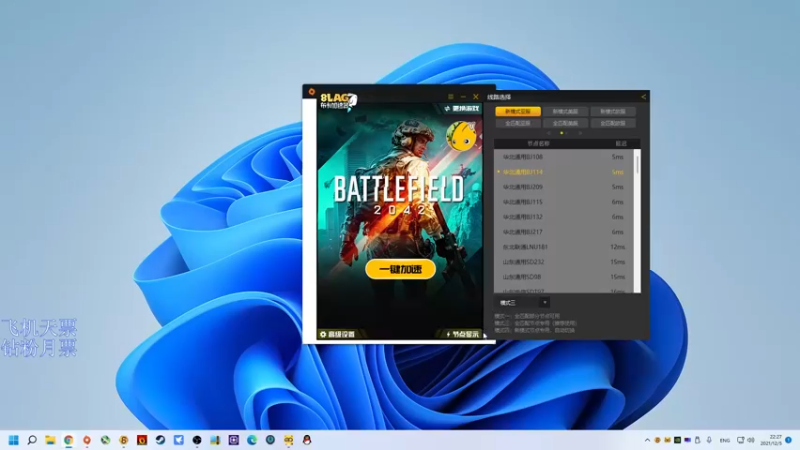Select node 华北通用BJ108
Viewport: 800px width, 450px height.
tap(563, 157)
